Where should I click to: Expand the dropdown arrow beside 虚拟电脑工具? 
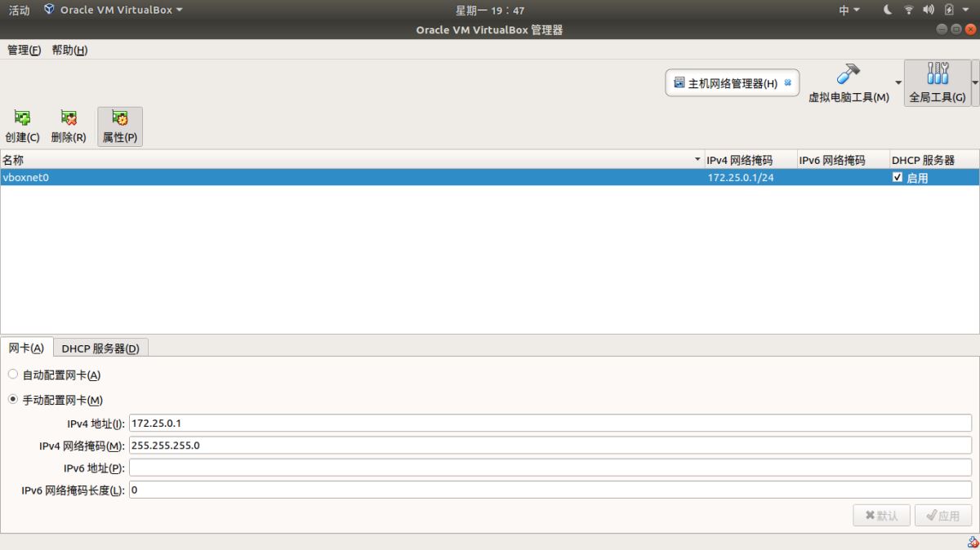[898, 82]
